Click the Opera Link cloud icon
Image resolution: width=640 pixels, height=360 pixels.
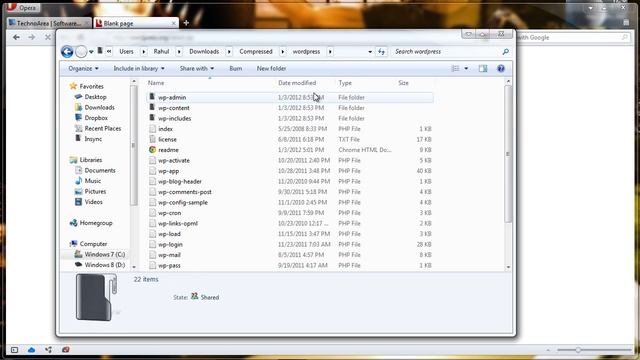pyautogui.click(x=31, y=350)
